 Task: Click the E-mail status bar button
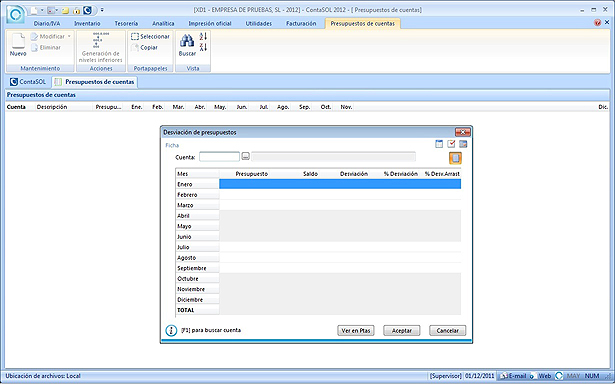pyautogui.click(x=513, y=376)
